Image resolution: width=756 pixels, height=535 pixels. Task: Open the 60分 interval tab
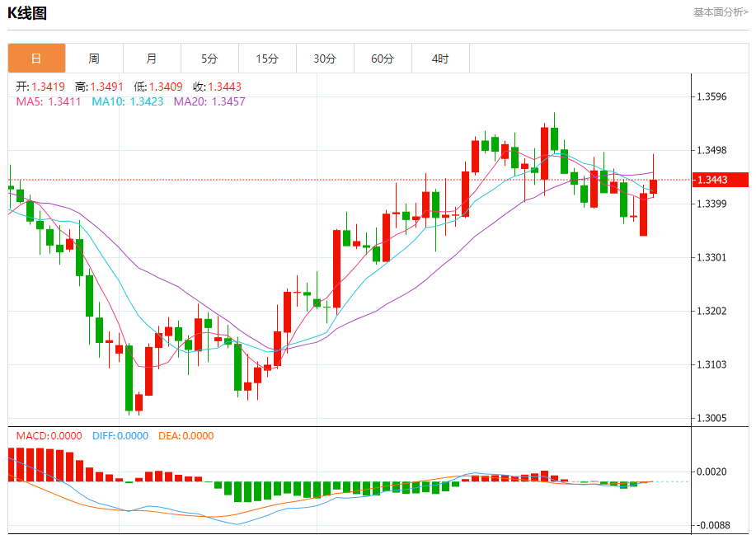[383, 59]
